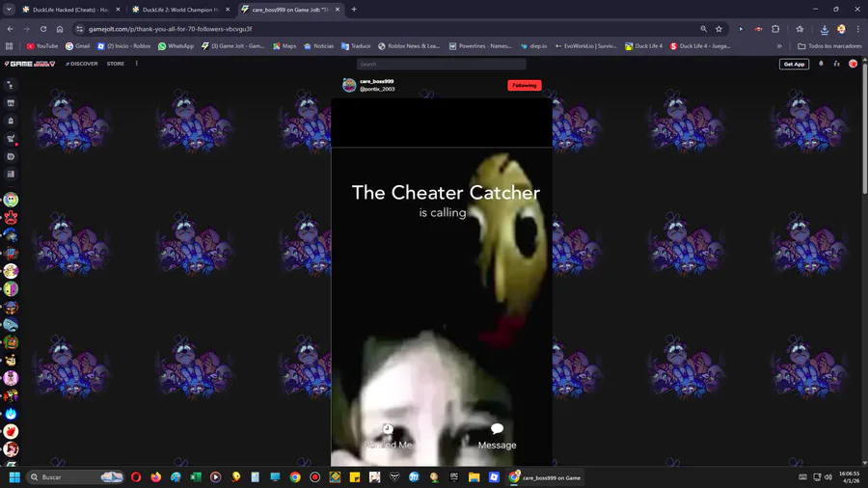Go to the browser home page
Screen dimensions: 868x488
[60, 29]
